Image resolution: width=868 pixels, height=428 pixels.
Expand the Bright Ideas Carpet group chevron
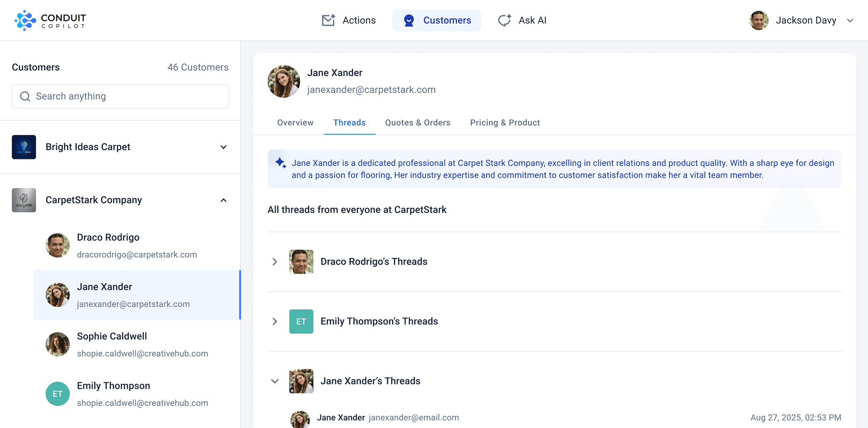click(224, 147)
